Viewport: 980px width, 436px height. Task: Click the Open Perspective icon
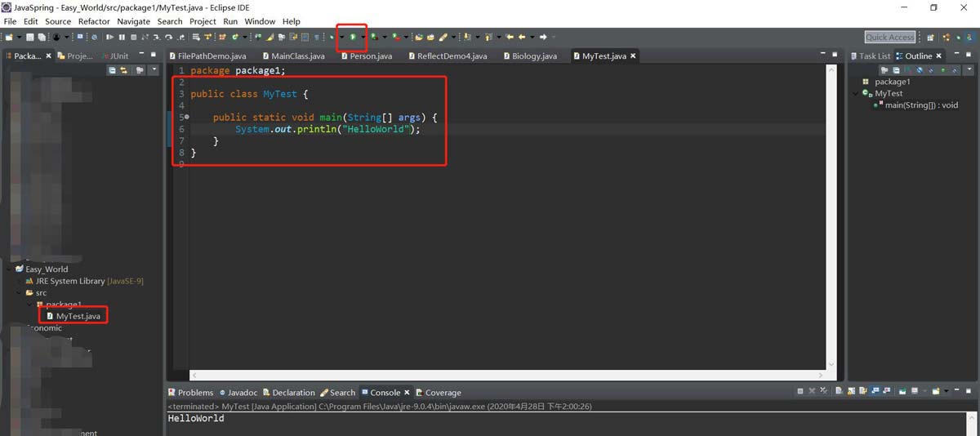tap(930, 37)
